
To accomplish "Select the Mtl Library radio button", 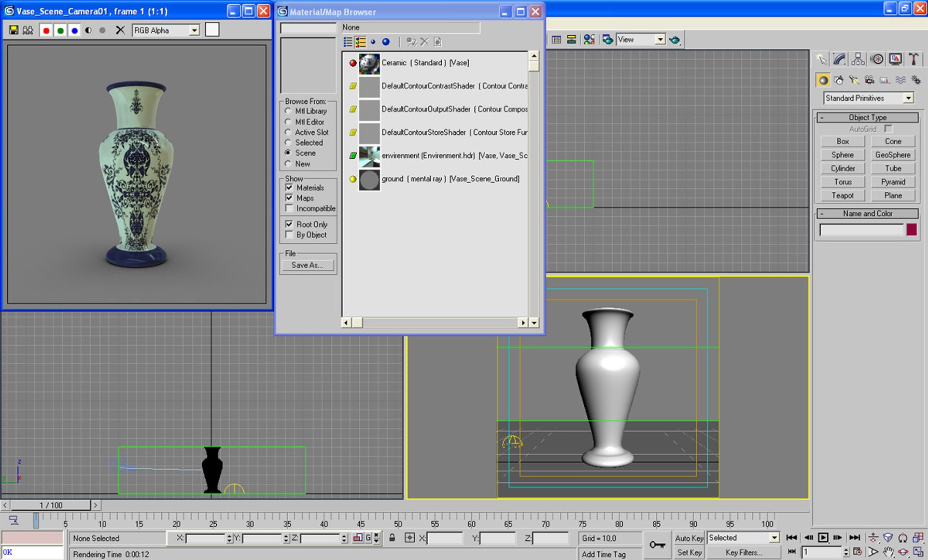I will (x=288, y=111).
